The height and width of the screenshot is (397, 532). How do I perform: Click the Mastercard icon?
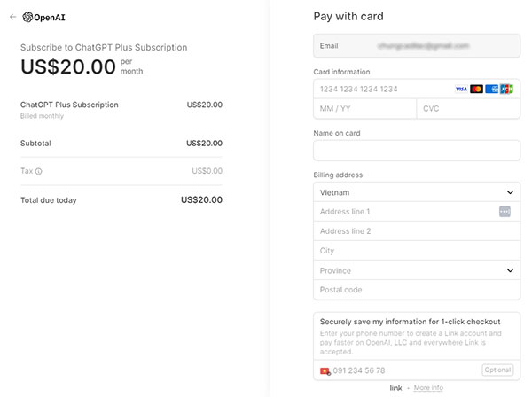(476, 90)
